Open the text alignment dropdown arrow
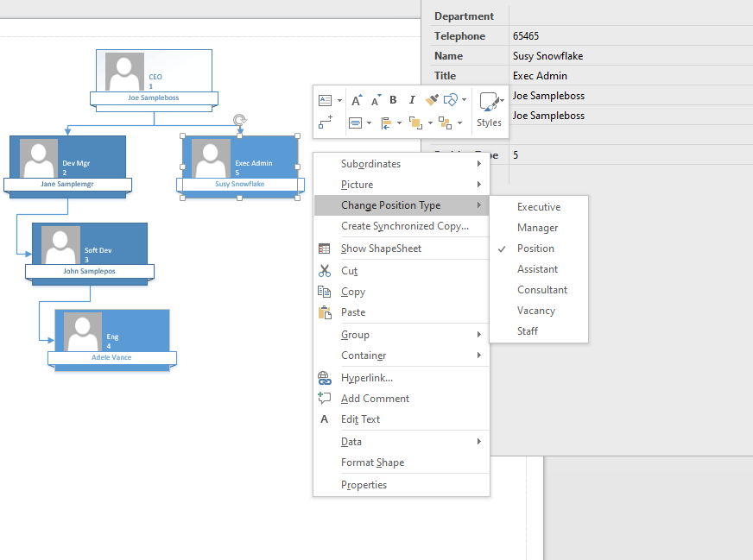Image resolution: width=753 pixels, height=560 pixels. (369, 123)
